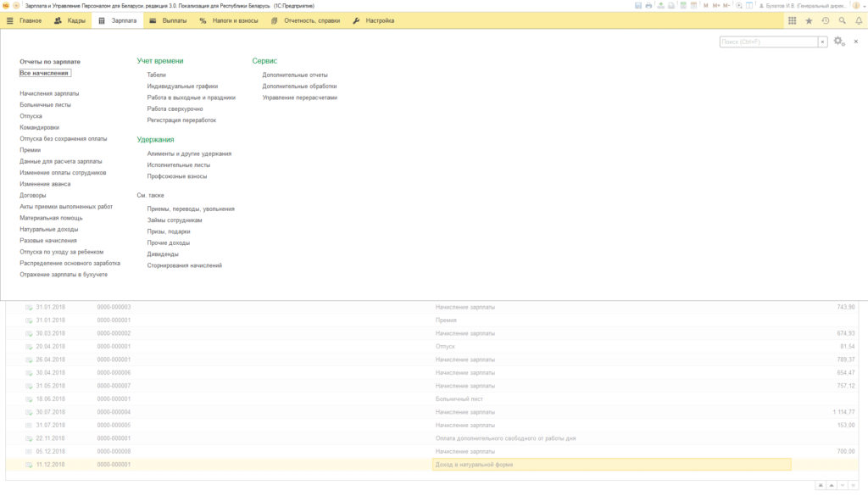Click the save diskette icon
Screen dimensions: 868x496
click(x=637, y=6)
